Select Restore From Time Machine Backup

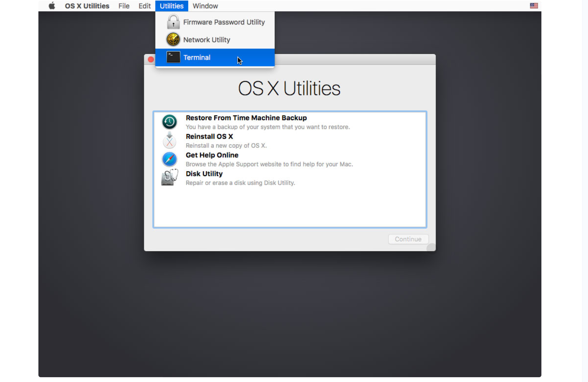coord(246,118)
